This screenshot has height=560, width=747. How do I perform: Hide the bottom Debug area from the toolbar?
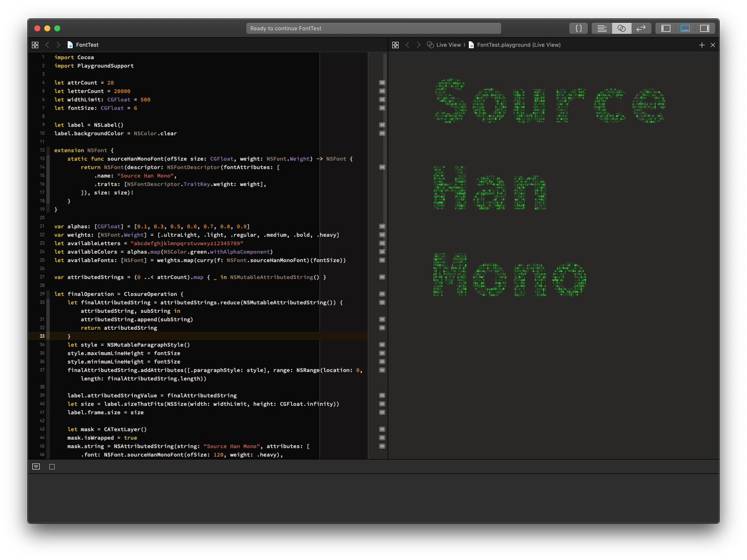685,28
